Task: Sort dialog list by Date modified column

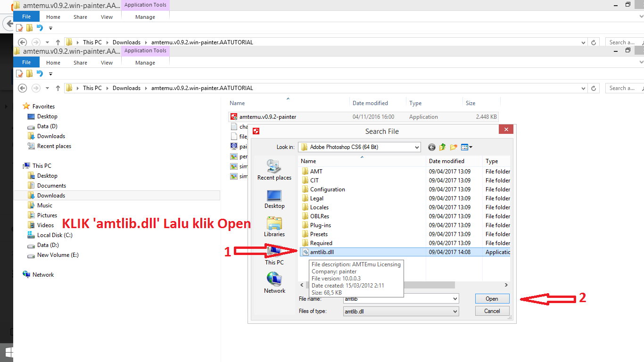Action: [x=454, y=161]
